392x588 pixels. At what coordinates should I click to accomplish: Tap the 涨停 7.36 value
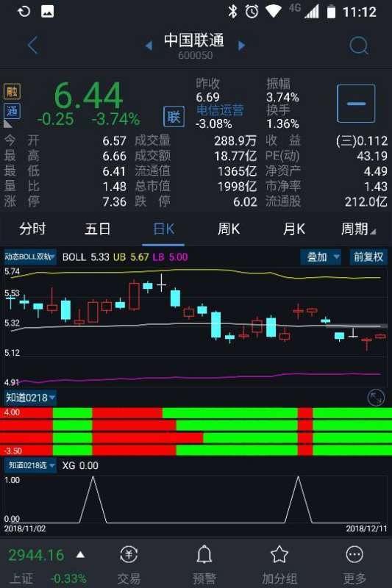[x=115, y=201]
